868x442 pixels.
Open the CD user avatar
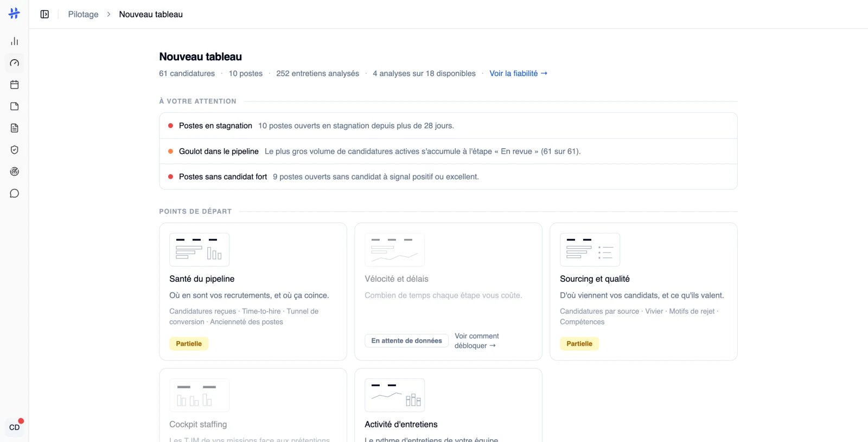click(15, 427)
